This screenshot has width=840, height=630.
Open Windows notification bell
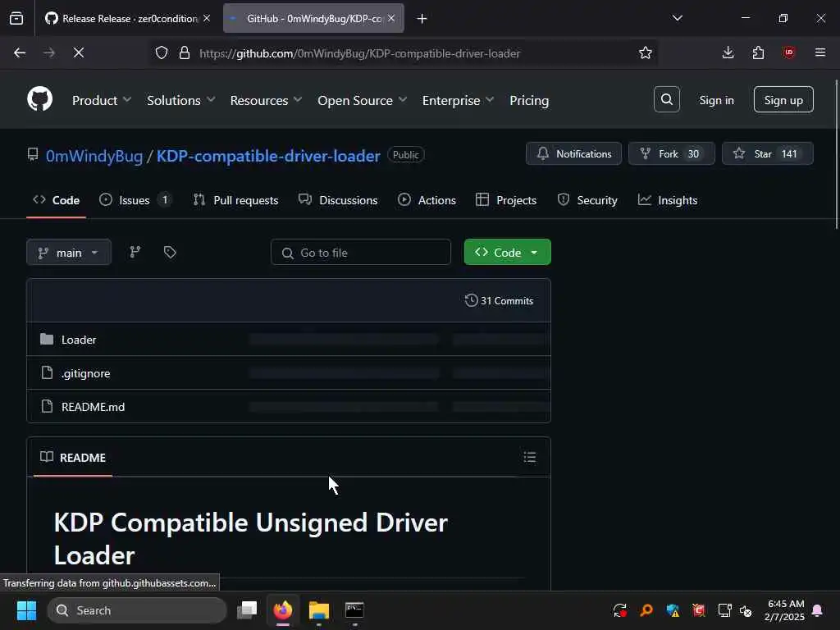point(818,610)
